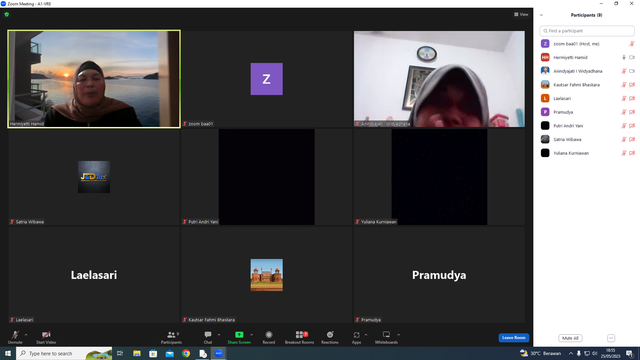This screenshot has height=360, width=640.
Task: Open notification center icon in system tray
Action: 630,353
